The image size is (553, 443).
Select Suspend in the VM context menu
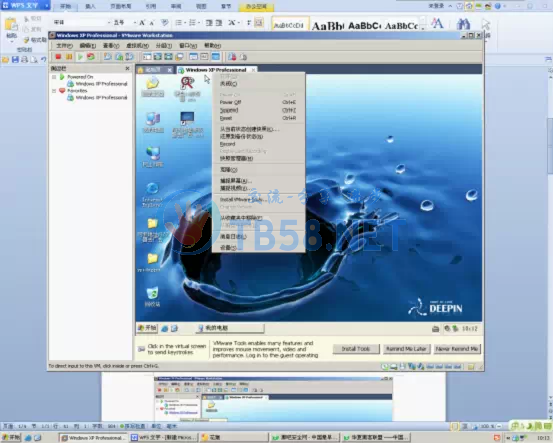[x=258, y=110]
